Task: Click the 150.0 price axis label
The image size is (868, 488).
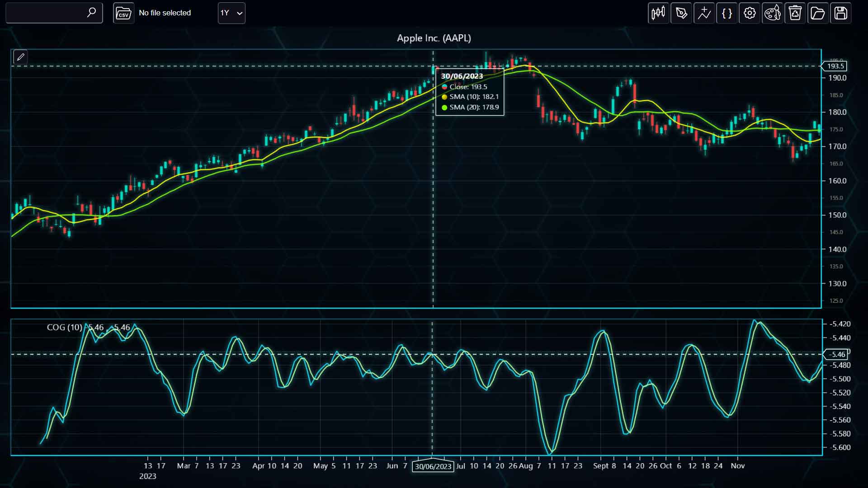Action: coord(837,215)
